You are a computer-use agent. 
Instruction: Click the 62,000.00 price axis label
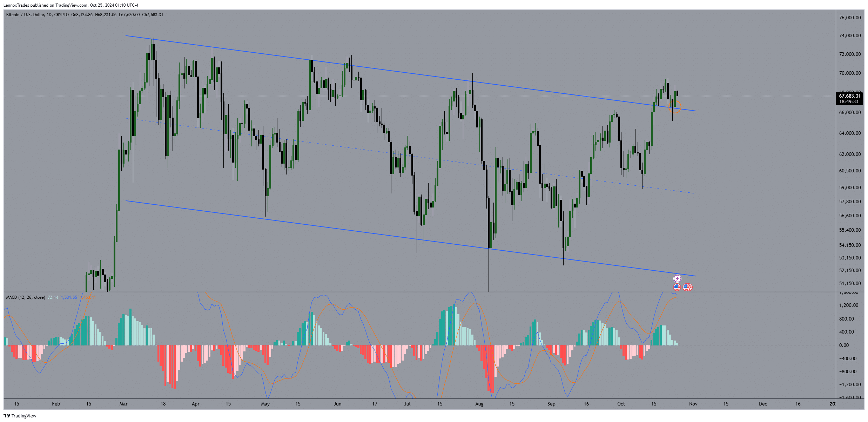(850, 154)
